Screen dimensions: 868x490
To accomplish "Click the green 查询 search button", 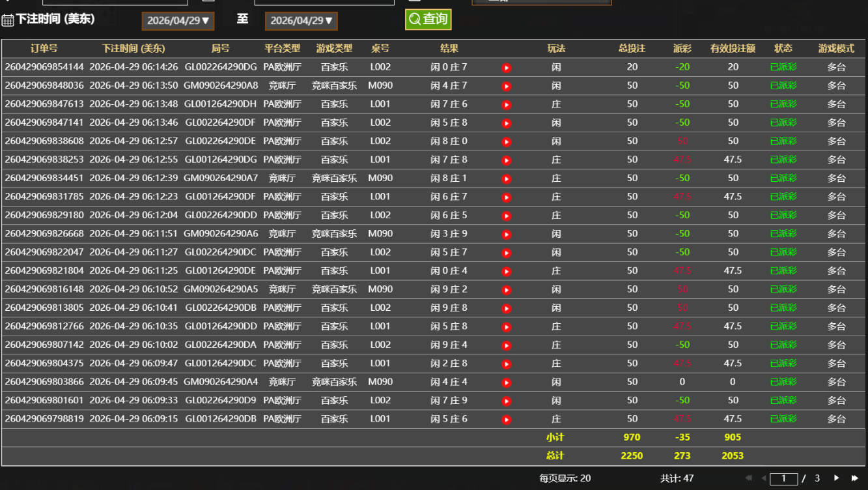I will pyautogui.click(x=428, y=20).
